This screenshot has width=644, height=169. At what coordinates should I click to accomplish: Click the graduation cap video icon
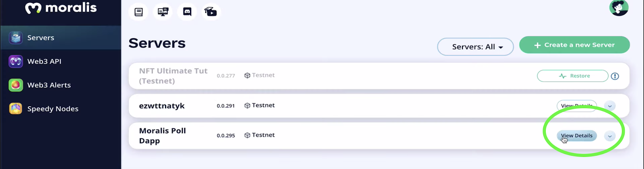211,12
